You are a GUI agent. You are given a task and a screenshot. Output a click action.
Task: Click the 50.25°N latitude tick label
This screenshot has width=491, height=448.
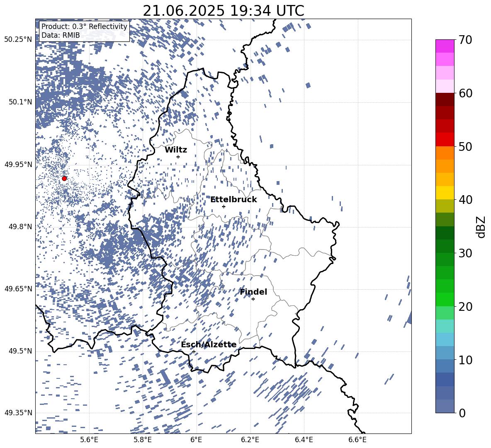pyautogui.click(x=18, y=40)
